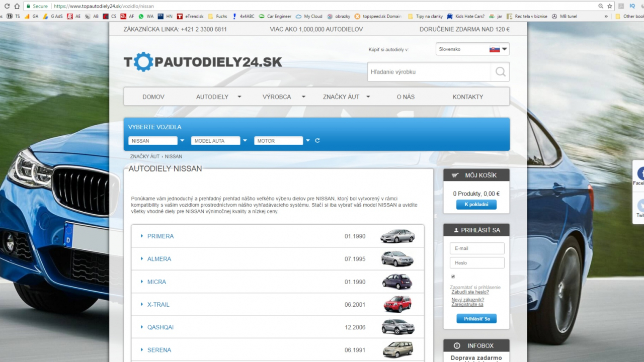This screenshot has height=362, width=644.
Task: Open ZNAČKY ÁUT in the navigation
Action: (x=341, y=97)
